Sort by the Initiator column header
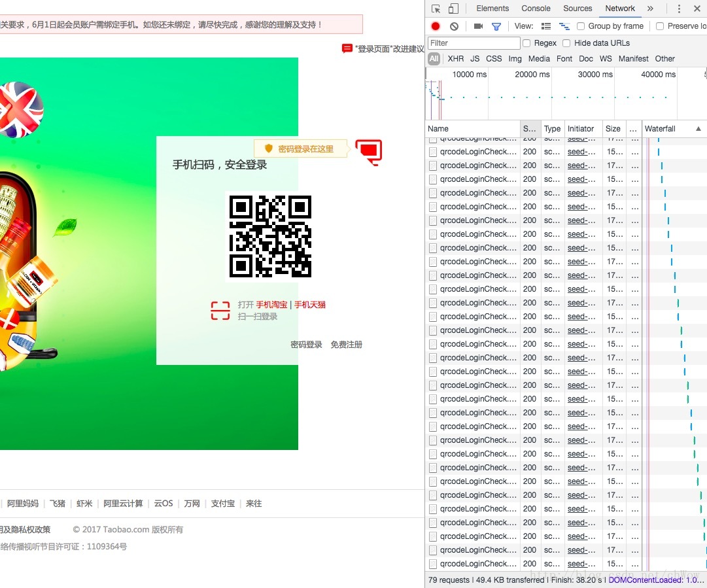Viewport: 707px width, 588px height. pos(583,128)
